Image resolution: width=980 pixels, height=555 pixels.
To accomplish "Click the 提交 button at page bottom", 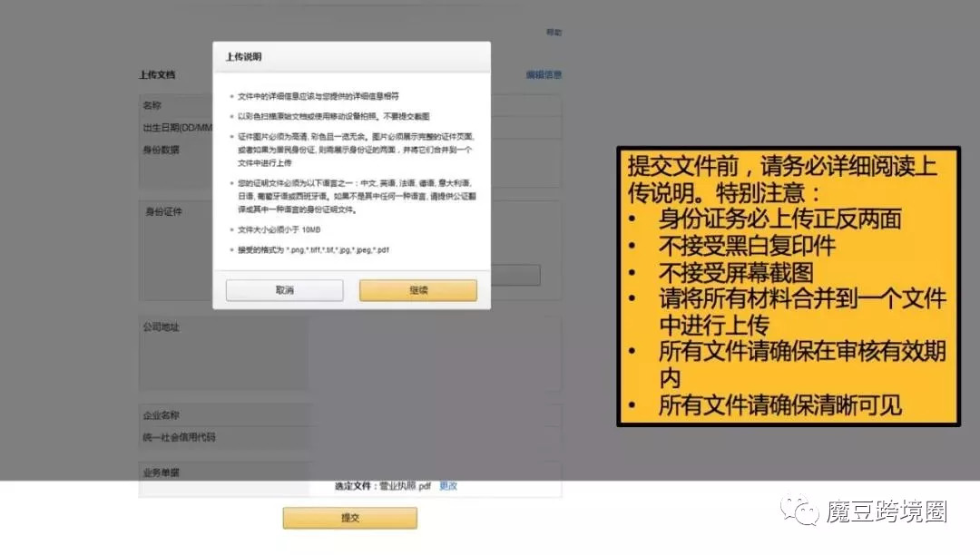I will pyautogui.click(x=350, y=518).
